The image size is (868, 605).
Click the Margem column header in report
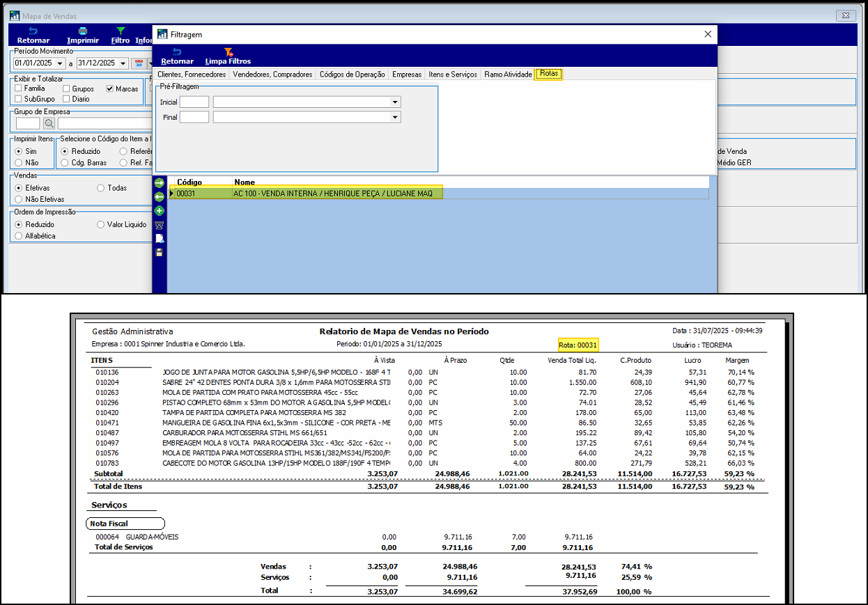click(x=737, y=360)
